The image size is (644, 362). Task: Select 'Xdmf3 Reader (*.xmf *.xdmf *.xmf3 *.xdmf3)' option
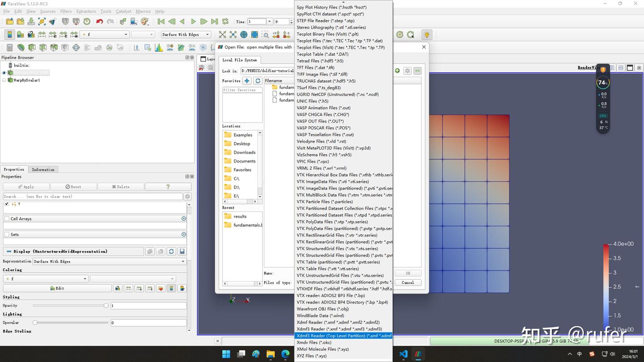coord(339,329)
